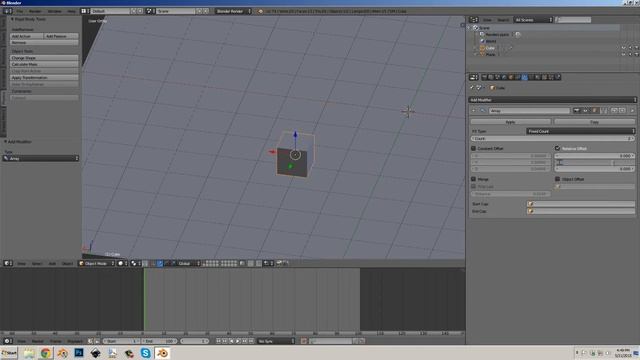Open the Add Modifier dropdown in properties
Screen dimensions: 640x360
(x=553, y=100)
